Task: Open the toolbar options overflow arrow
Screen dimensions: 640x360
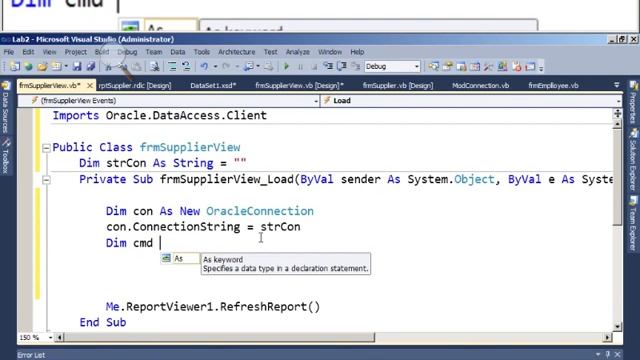Action: click(541, 67)
